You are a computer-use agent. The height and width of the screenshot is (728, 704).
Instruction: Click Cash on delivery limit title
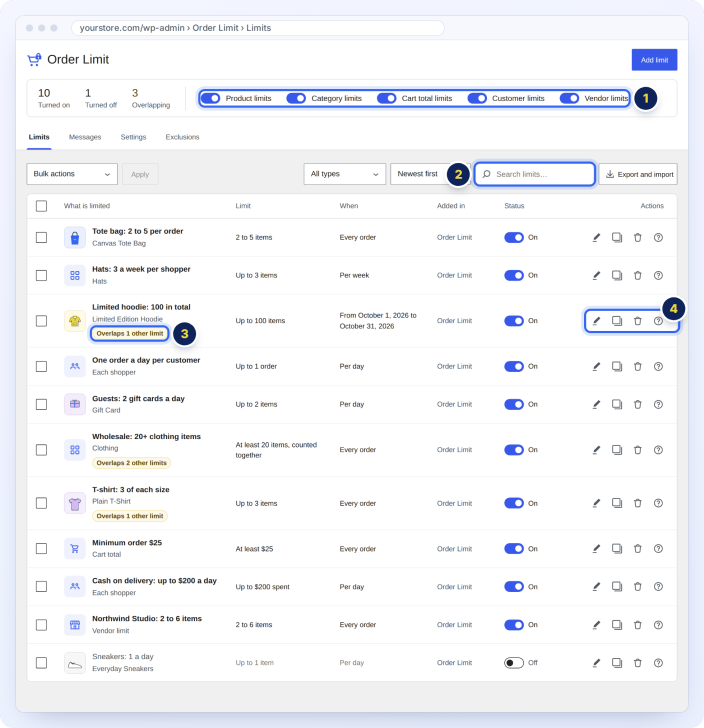point(154,581)
